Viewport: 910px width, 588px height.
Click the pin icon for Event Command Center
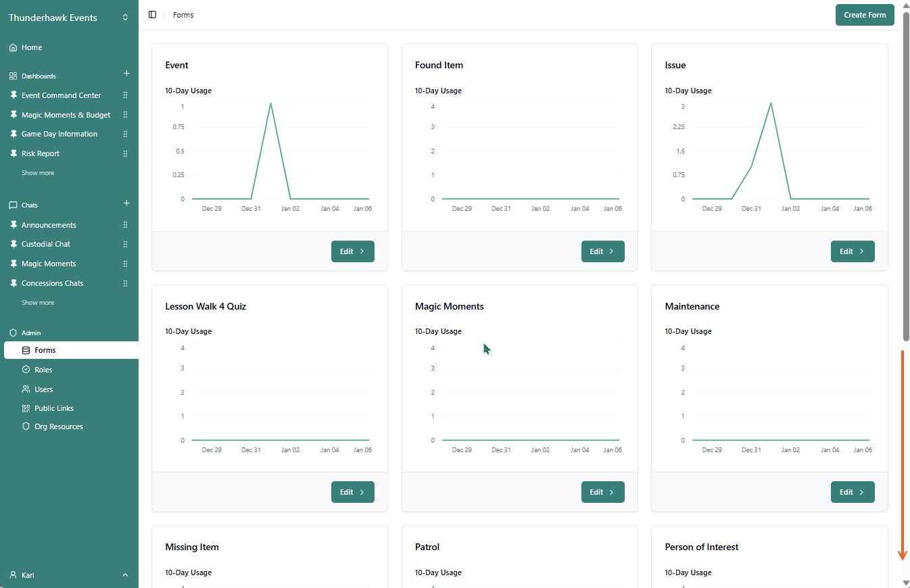tap(13, 95)
